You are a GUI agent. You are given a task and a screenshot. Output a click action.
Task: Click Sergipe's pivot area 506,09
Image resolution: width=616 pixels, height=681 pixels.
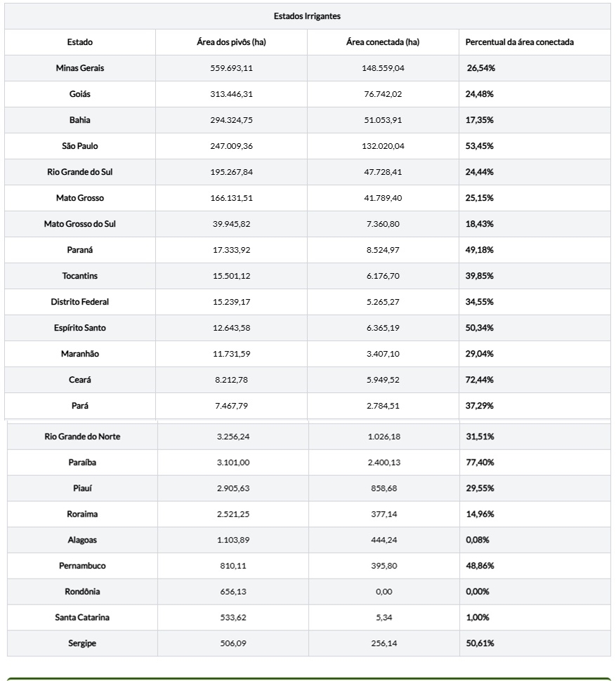232,644
